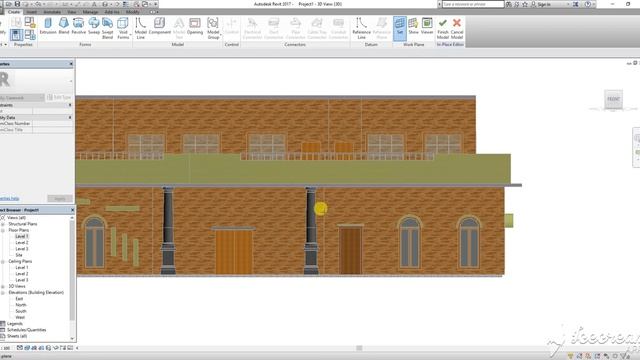Activate the Model Line tool
Screen dimensions: 640x360
tap(140, 28)
